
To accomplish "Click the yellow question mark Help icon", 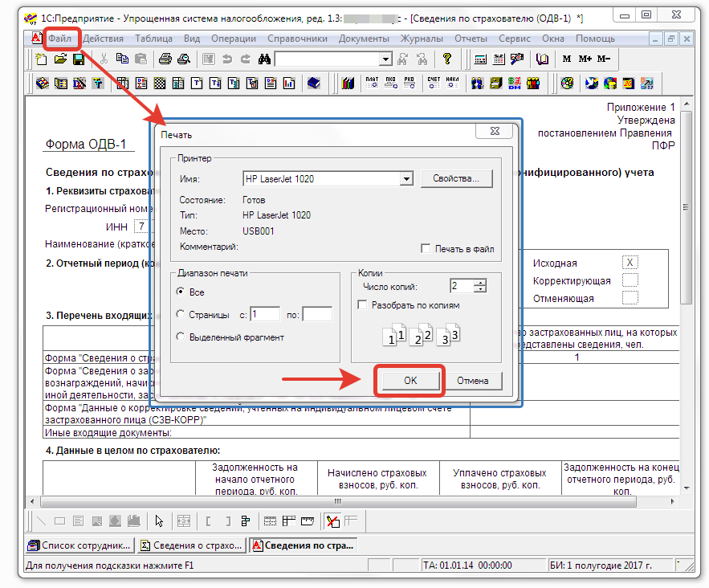I will pos(446,59).
